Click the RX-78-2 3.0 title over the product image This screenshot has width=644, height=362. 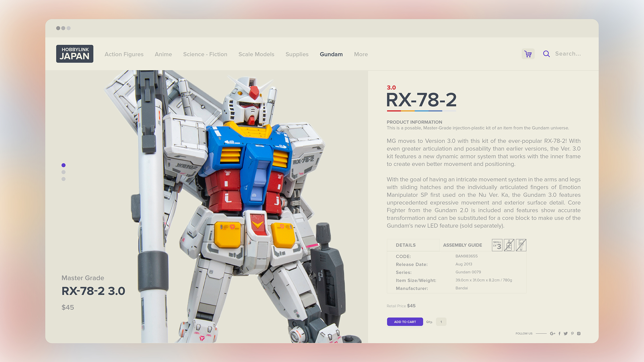(x=93, y=291)
